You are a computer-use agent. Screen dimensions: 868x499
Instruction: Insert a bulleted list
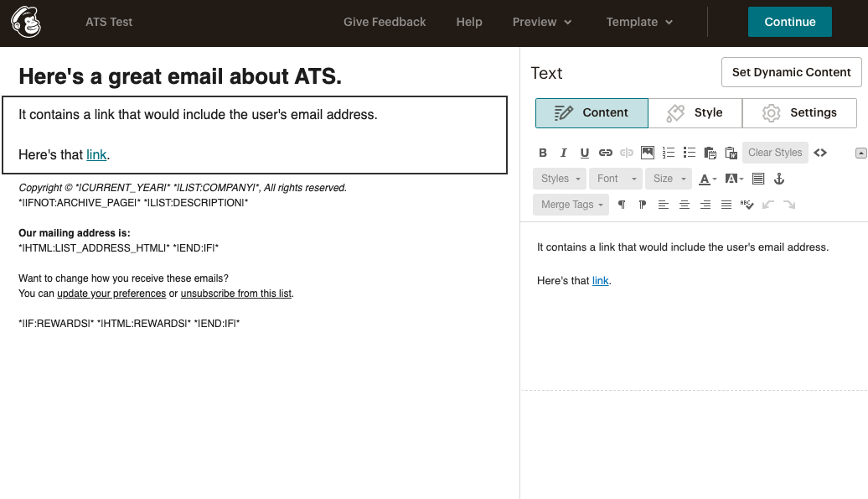click(x=690, y=153)
